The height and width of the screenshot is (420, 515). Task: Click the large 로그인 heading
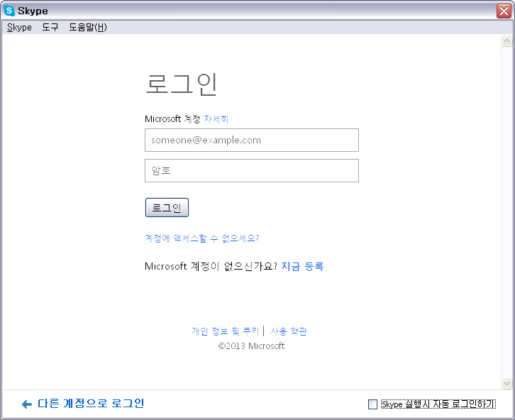point(181,84)
